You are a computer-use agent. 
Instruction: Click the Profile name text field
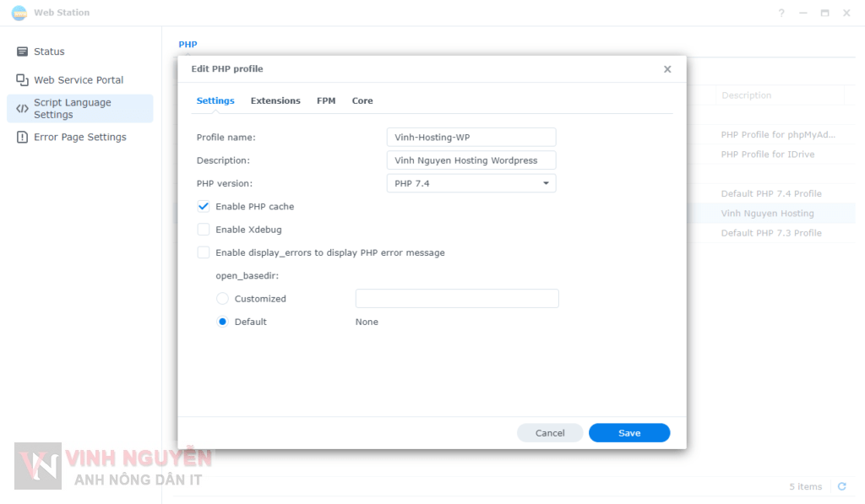[x=471, y=137]
